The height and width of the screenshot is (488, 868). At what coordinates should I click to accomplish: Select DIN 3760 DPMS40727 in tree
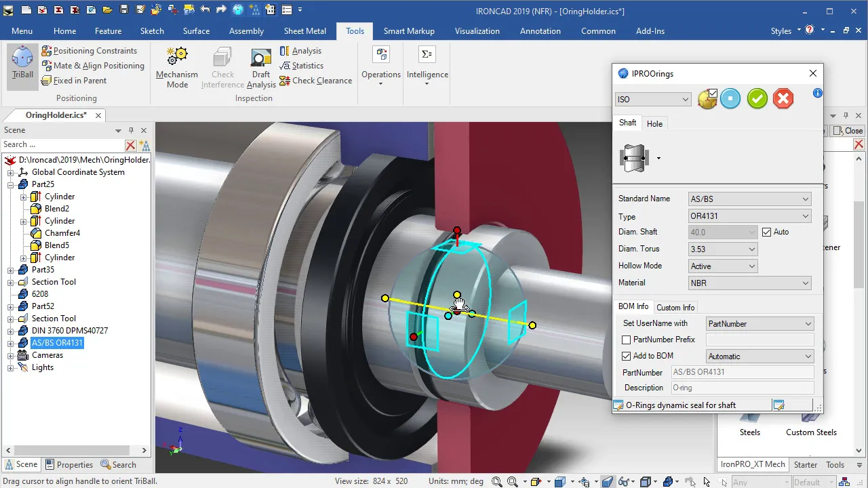click(x=70, y=331)
